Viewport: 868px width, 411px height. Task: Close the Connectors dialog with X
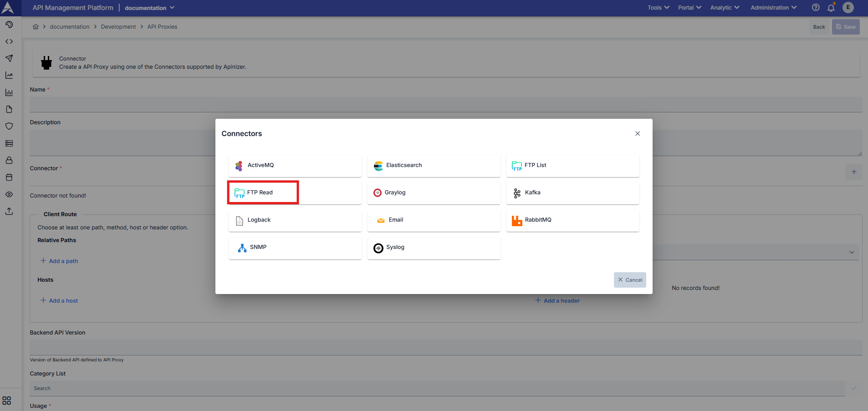tap(638, 133)
